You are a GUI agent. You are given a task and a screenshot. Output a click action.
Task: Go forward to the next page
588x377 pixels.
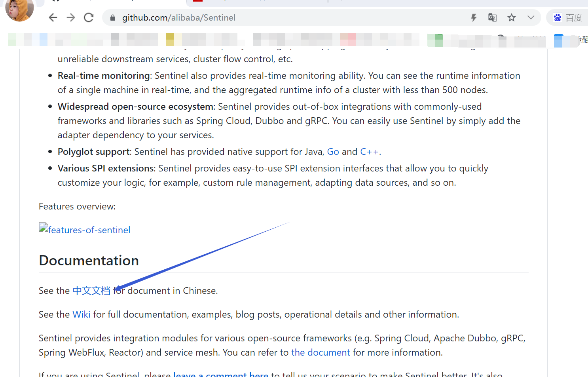pyautogui.click(x=71, y=17)
